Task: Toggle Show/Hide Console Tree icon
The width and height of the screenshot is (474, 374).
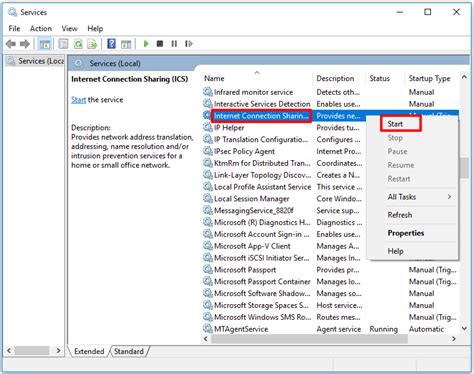Action: [x=45, y=44]
